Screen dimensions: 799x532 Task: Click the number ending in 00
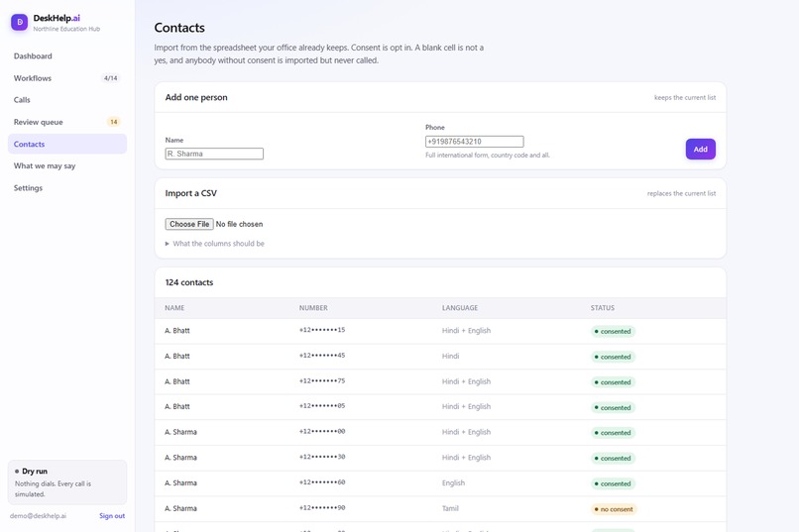(x=322, y=431)
